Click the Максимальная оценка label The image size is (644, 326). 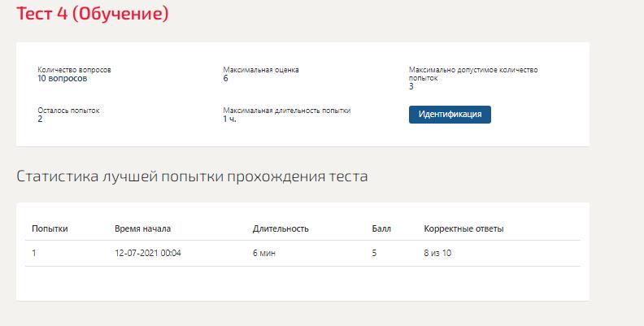pos(261,70)
